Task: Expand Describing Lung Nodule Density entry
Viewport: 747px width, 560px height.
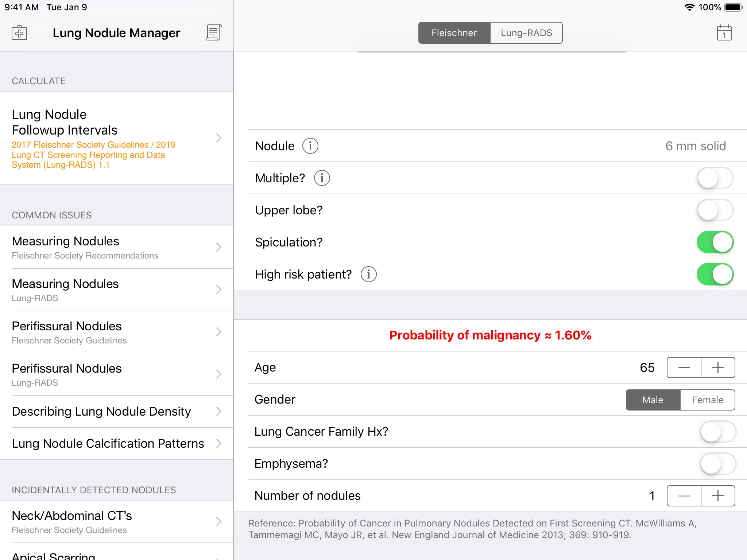Action: click(x=218, y=411)
